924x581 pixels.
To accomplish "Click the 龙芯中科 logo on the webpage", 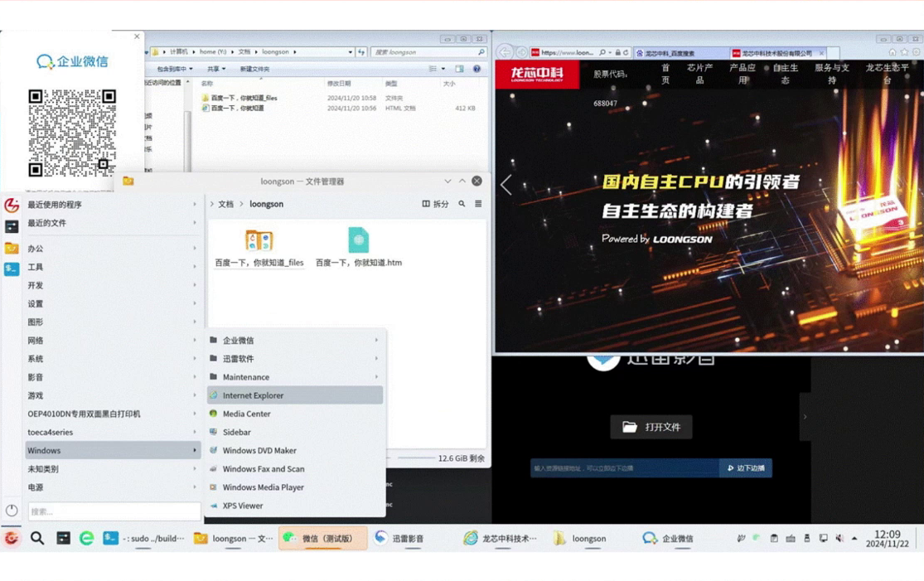I will click(537, 75).
